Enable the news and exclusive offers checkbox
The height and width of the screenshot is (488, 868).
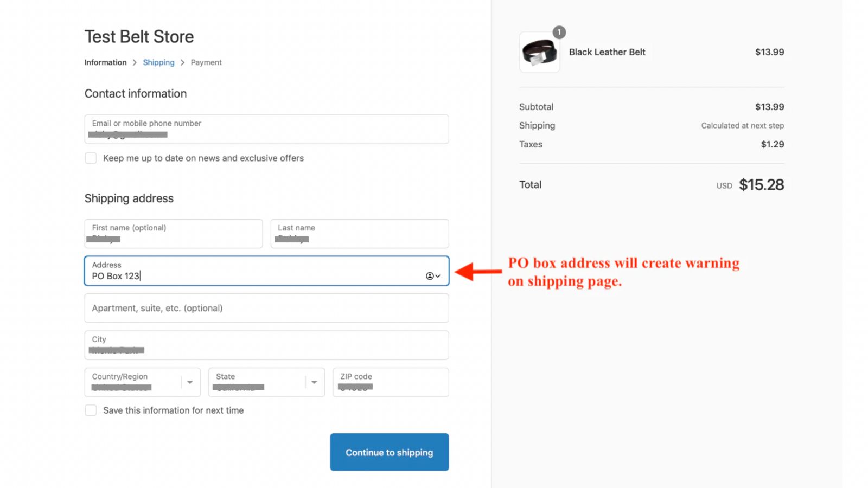point(91,158)
